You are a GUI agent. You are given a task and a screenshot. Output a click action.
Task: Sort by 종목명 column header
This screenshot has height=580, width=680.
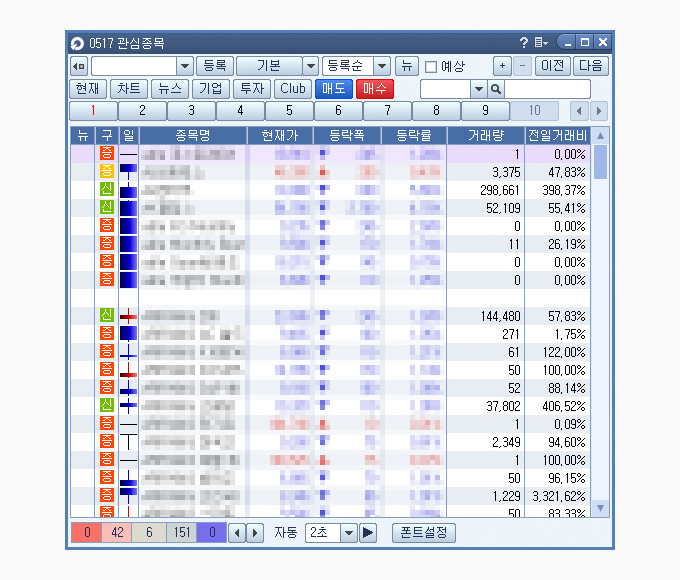(x=193, y=136)
